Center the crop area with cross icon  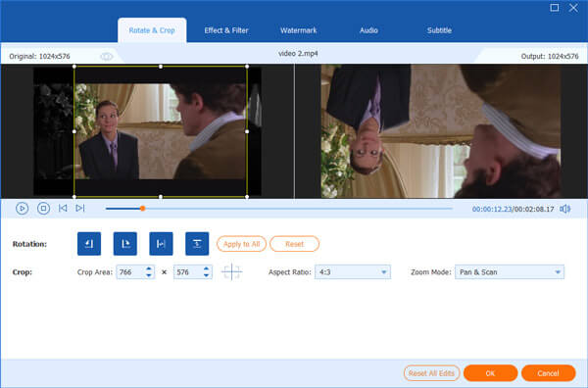pyautogui.click(x=231, y=271)
